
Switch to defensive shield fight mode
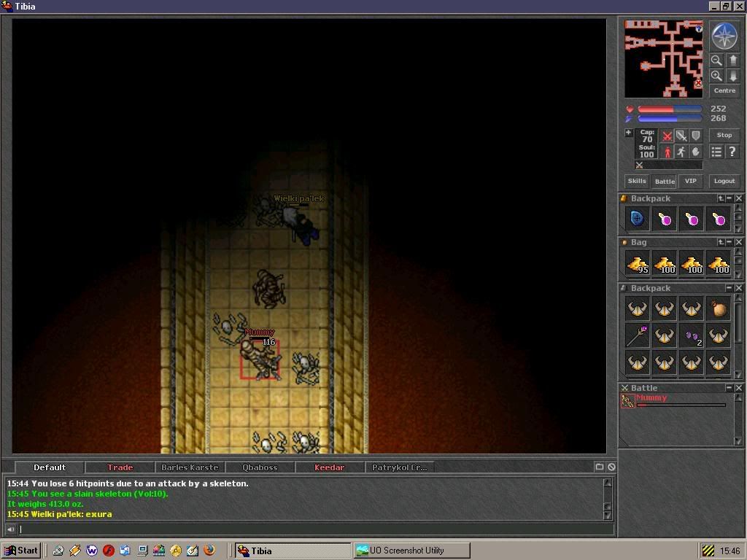click(x=695, y=136)
